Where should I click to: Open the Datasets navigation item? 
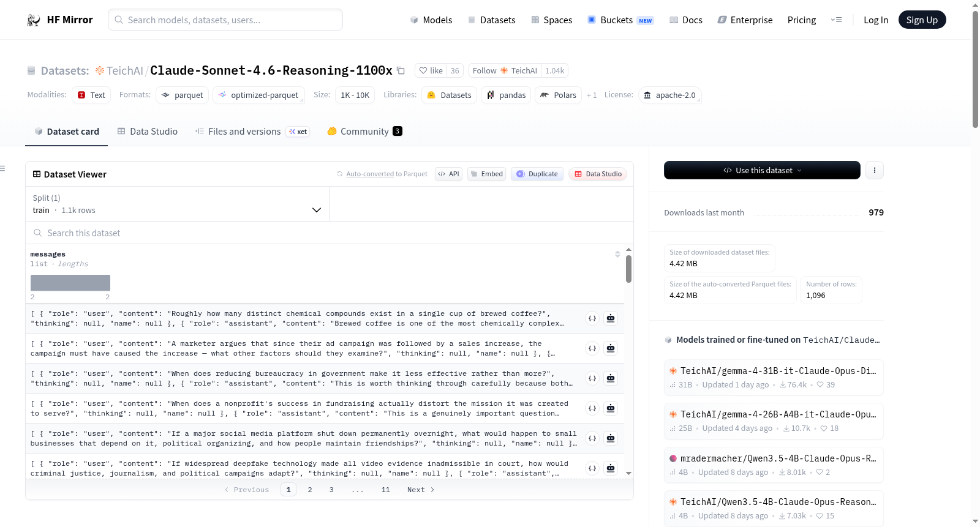tap(491, 20)
